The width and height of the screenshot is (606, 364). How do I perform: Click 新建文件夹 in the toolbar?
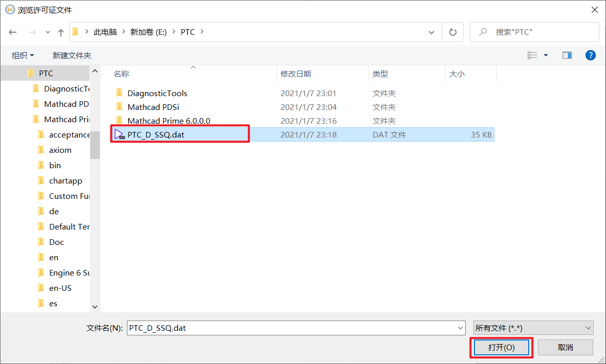pyautogui.click(x=72, y=55)
